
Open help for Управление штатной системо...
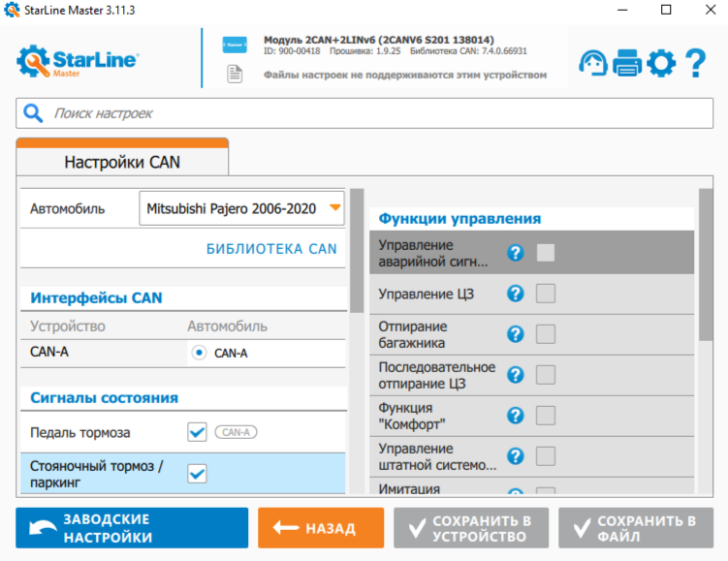[516, 456]
